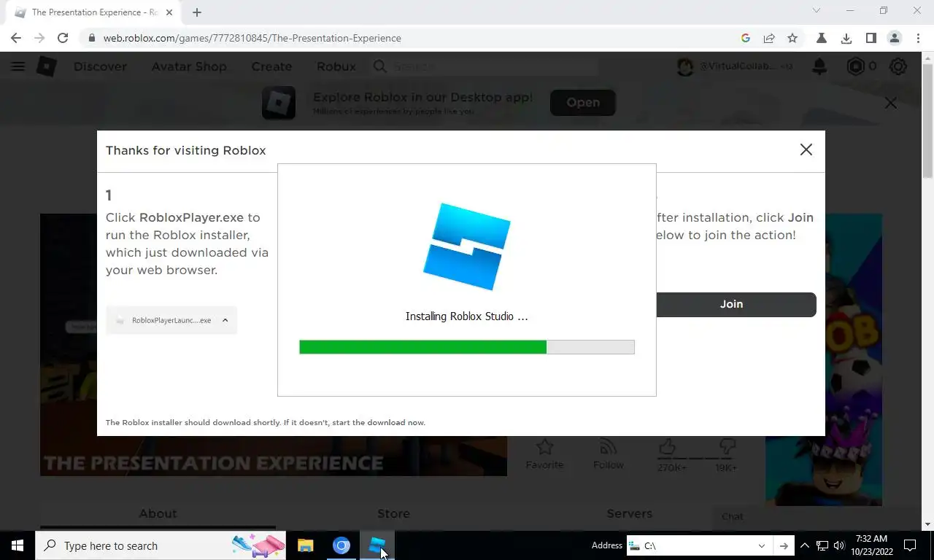Open Discover menu item

coord(100,66)
